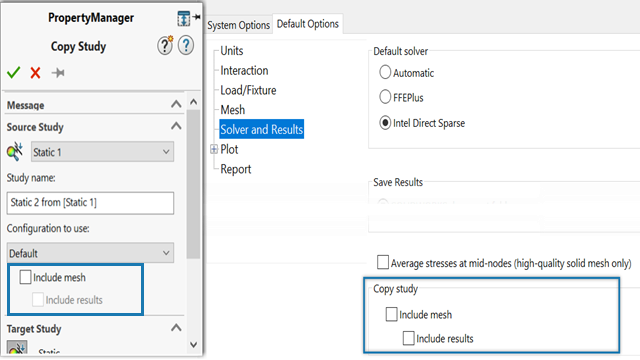Confirm Copy Study with green checkmark
The height and width of the screenshot is (360, 640).
[x=13, y=73]
